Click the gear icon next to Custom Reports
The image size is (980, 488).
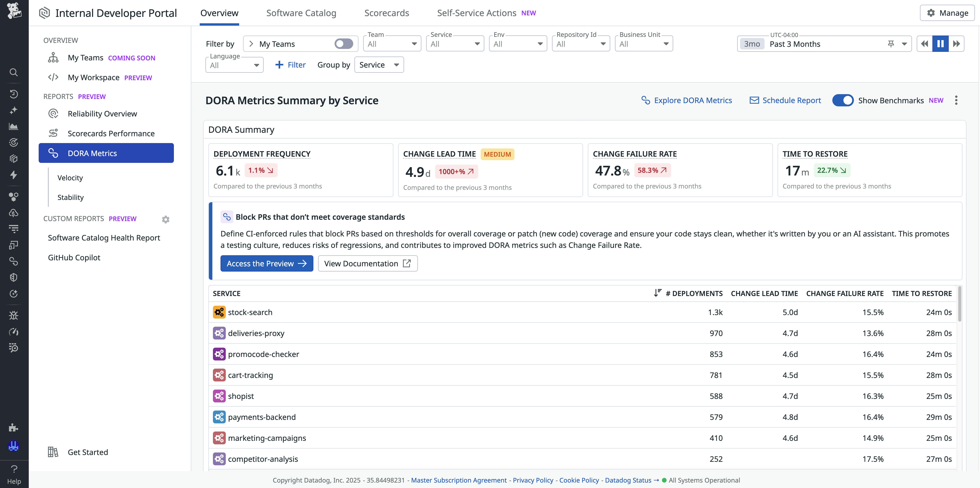(x=166, y=219)
